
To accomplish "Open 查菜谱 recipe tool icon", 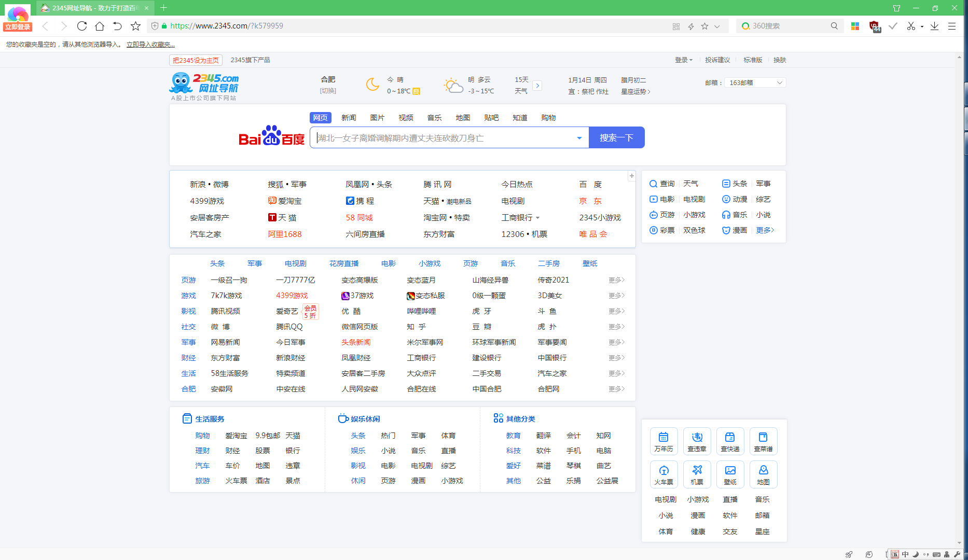I will point(763,441).
